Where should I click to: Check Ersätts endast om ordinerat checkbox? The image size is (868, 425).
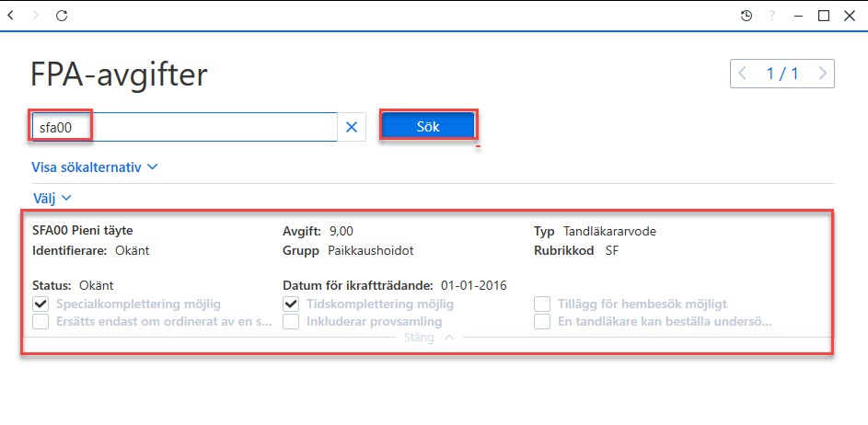tap(41, 322)
